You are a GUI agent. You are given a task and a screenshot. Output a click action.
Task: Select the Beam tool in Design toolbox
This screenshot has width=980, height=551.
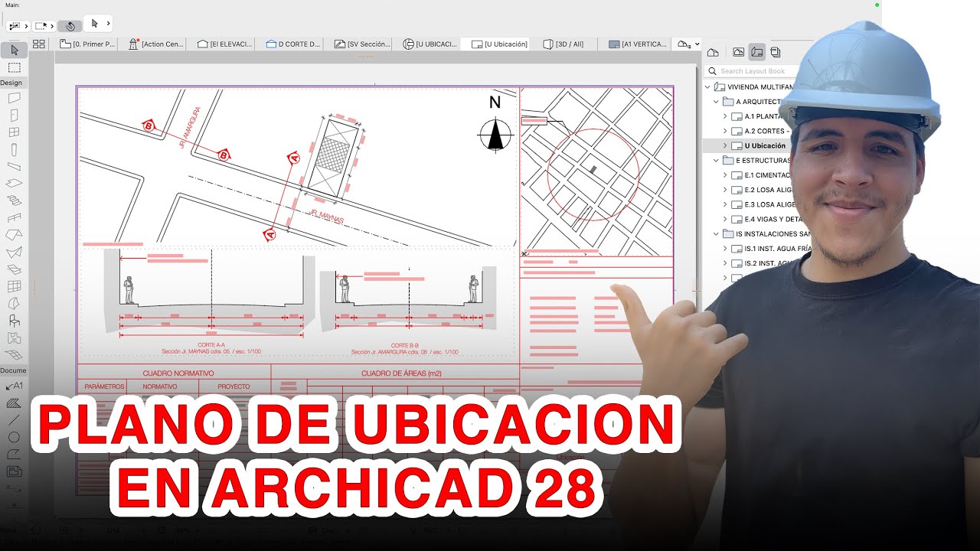(x=14, y=166)
